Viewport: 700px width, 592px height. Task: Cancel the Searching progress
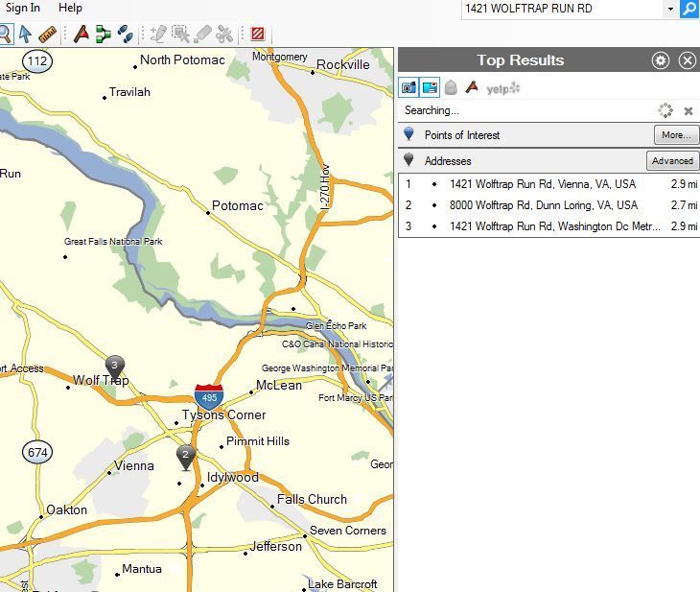point(688,110)
